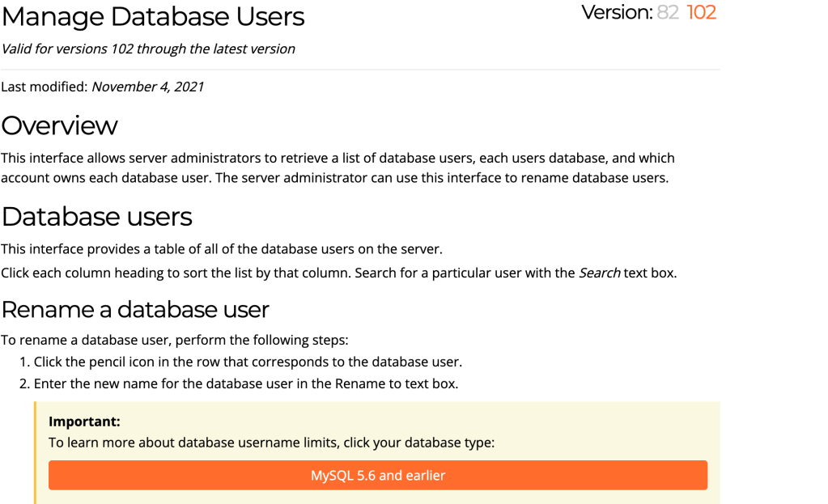Click the 'perform the following steps' intro line

[174, 340]
